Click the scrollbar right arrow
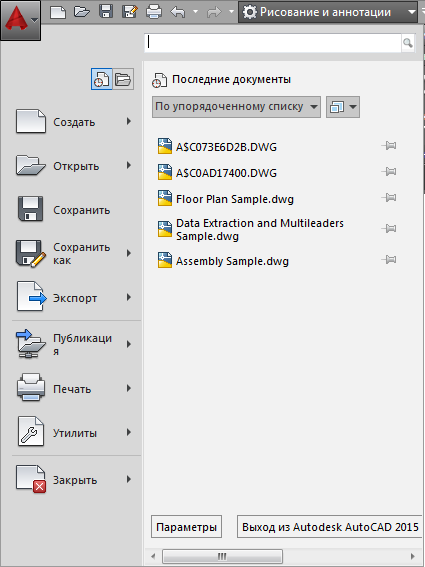 [x=413, y=556]
